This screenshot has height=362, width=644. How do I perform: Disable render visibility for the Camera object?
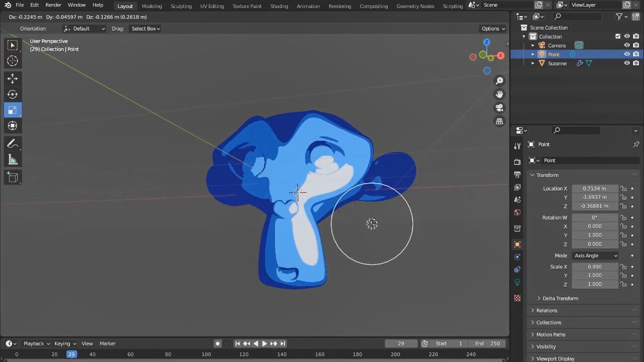click(636, 45)
